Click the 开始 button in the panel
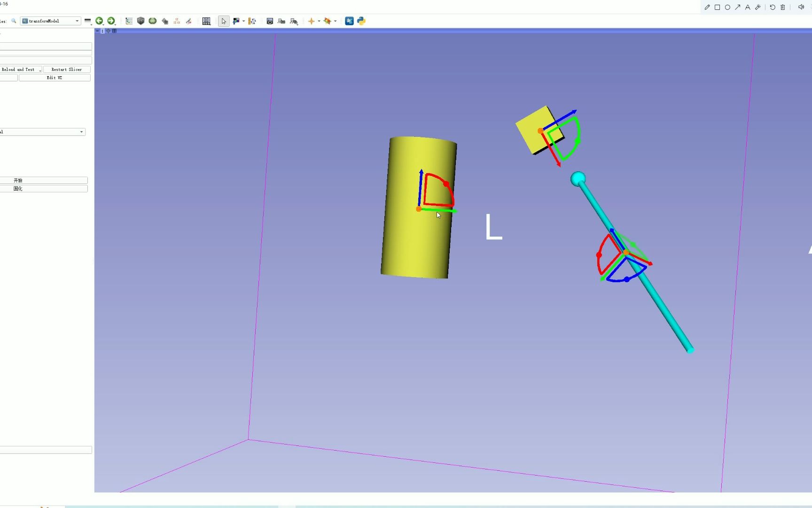Screen dimensions: 812x508 click(x=44, y=180)
